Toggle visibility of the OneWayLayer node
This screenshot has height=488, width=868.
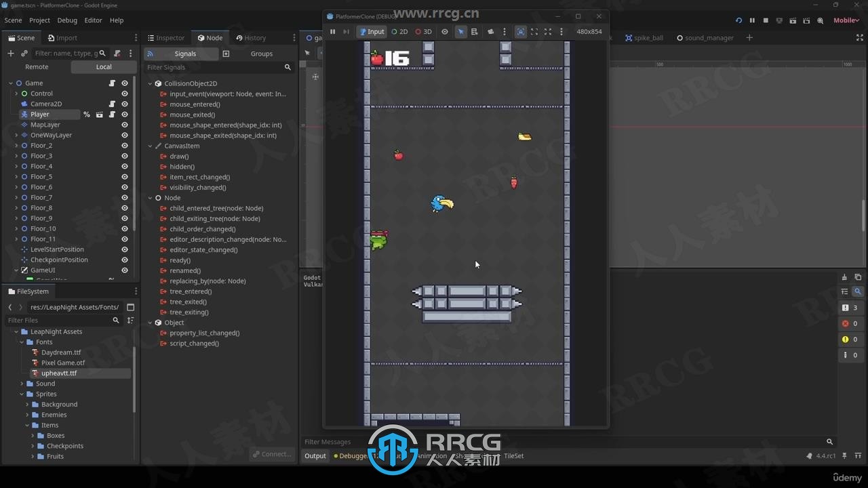[125, 135]
